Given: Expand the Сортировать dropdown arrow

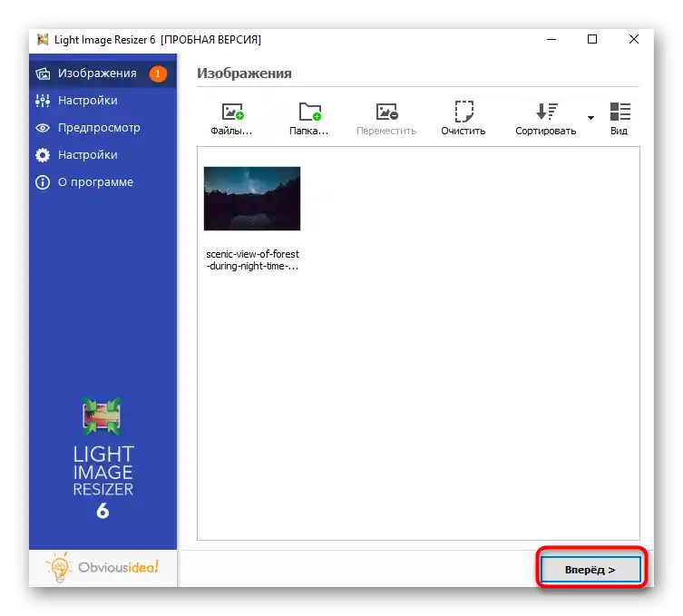Looking at the screenshot, I should [590, 118].
